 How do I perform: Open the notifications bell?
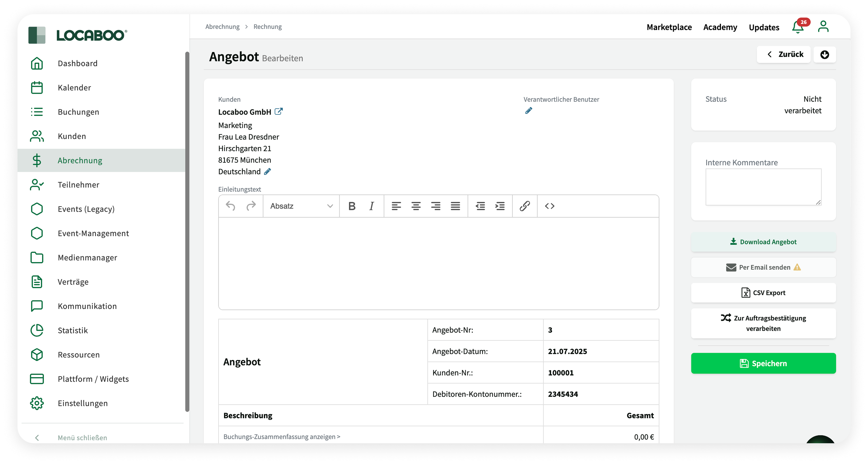pyautogui.click(x=797, y=27)
